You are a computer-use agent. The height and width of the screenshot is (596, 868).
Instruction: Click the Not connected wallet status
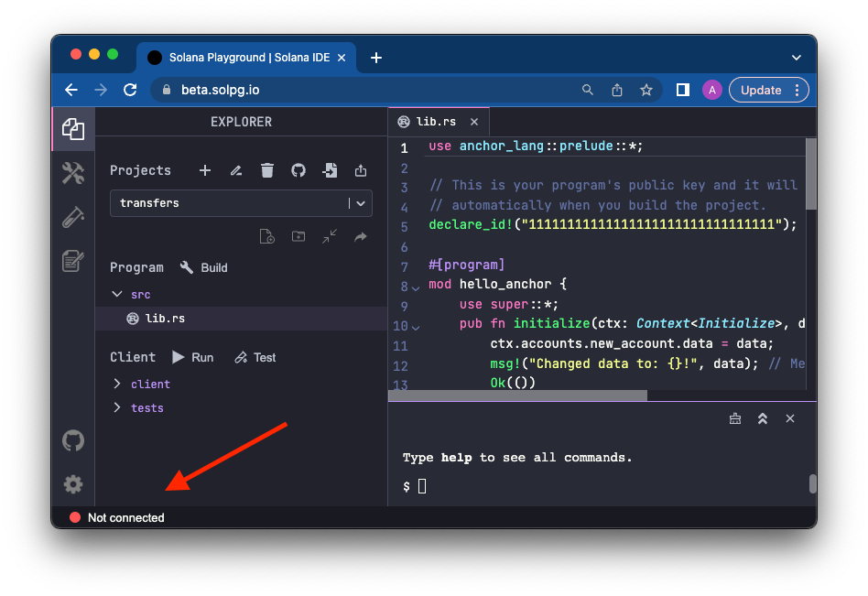click(117, 518)
